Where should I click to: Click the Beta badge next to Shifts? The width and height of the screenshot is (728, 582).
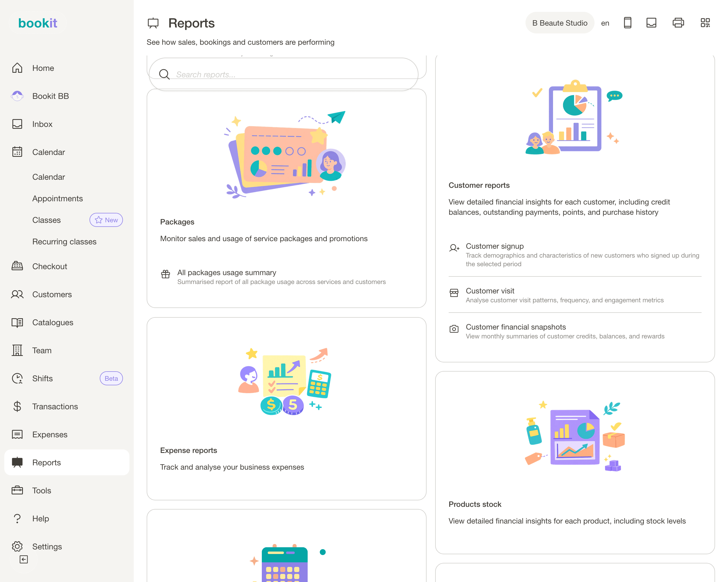(111, 378)
